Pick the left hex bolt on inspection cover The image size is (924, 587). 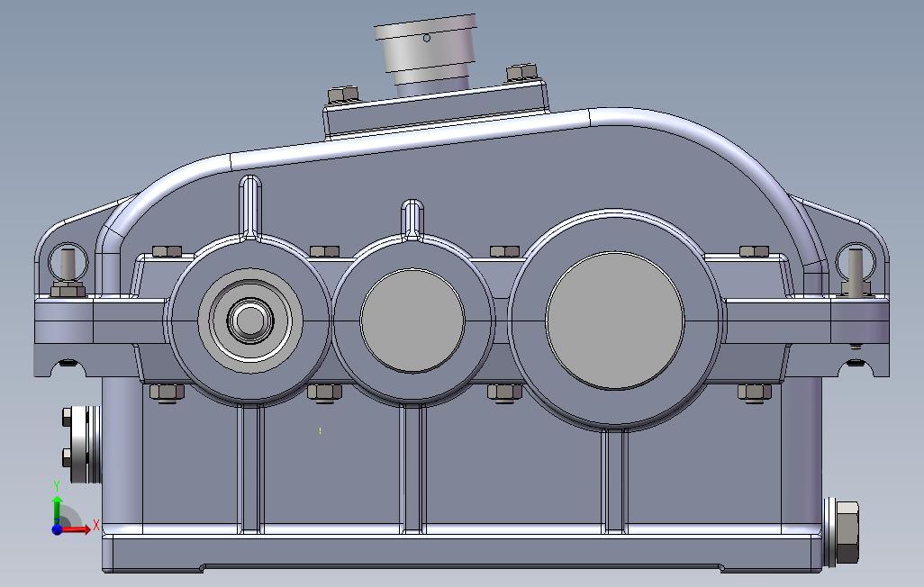coord(342,95)
